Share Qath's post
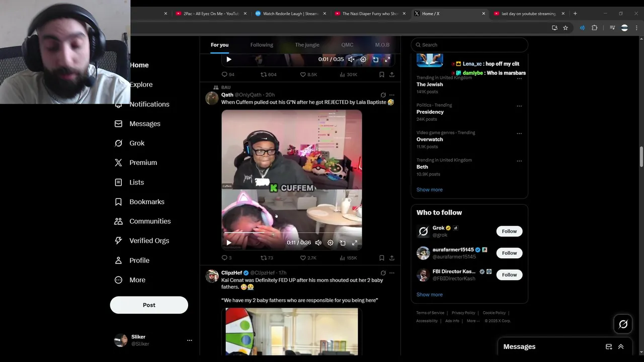This screenshot has width=644, height=362. pyautogui.click(x=392, y=258)
